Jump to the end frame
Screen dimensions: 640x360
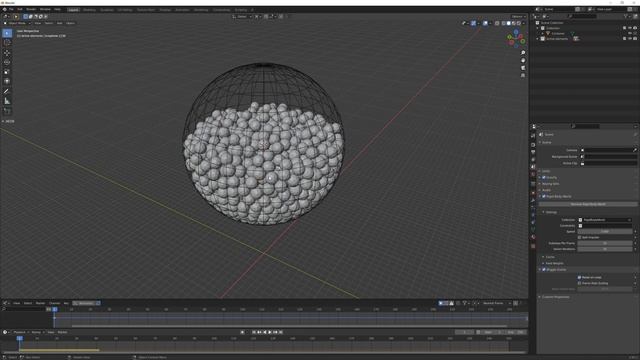point(281,332)
